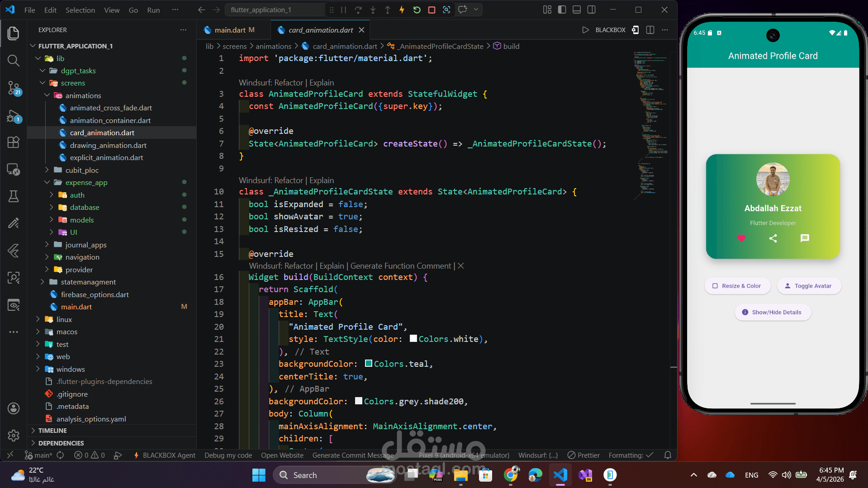Open the File menu
The image size is (868, 488).
[30, 10]
